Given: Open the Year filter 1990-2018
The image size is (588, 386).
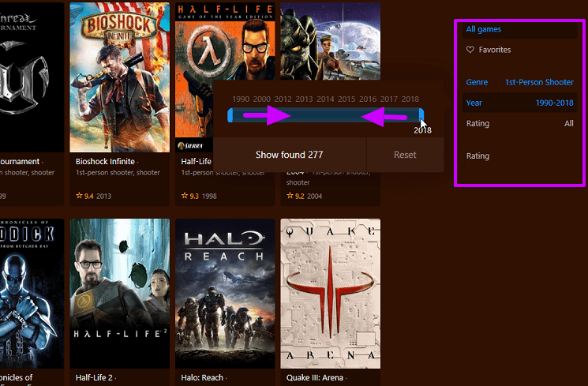Looking at the screenshot, I should (x=520, y=103).
